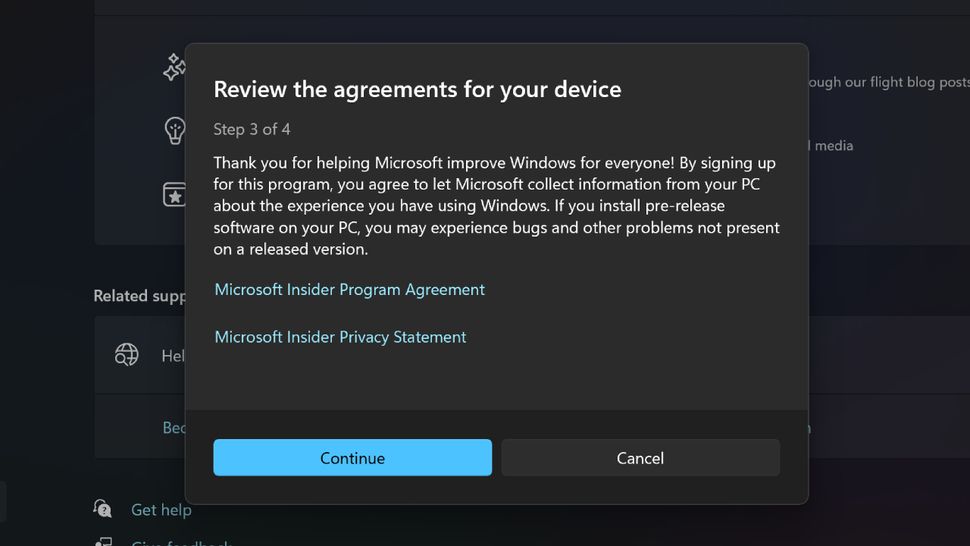970x546 pixels.
Task: Click the lightbulb icon behind dialog
Action: pos(175,130)
